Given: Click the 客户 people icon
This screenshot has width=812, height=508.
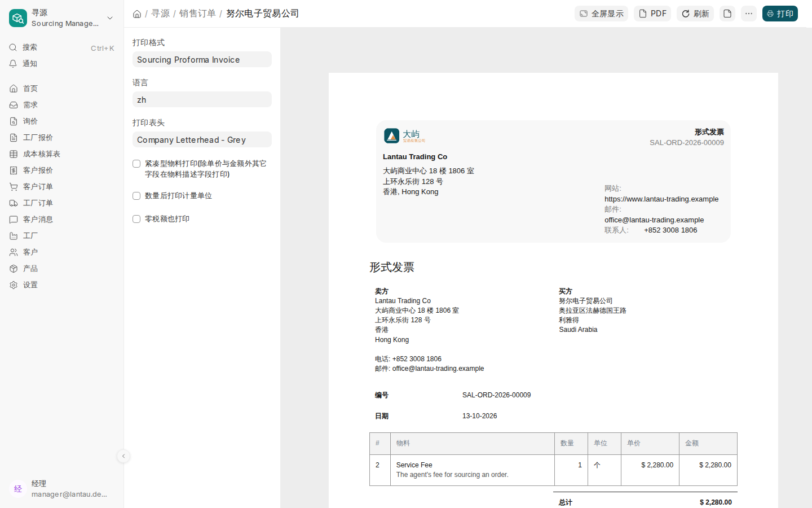Looking at the screenshot, I should pyautogui.click(x=14, y=252).
